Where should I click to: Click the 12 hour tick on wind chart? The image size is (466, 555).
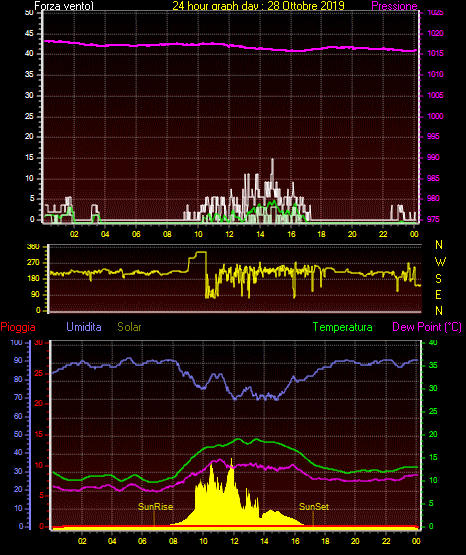(229, 234)
